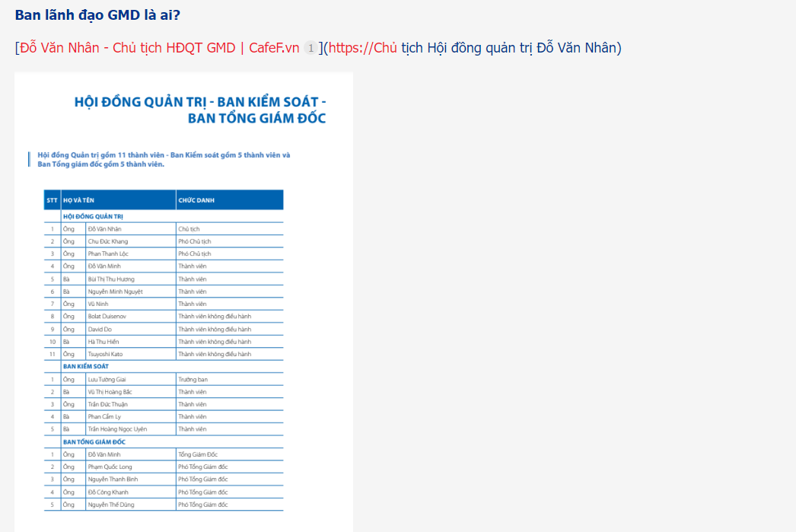The image size is (796, 532).
Task: Select the Nguyễn Thế Dũng row
Action: pos(164,505)
